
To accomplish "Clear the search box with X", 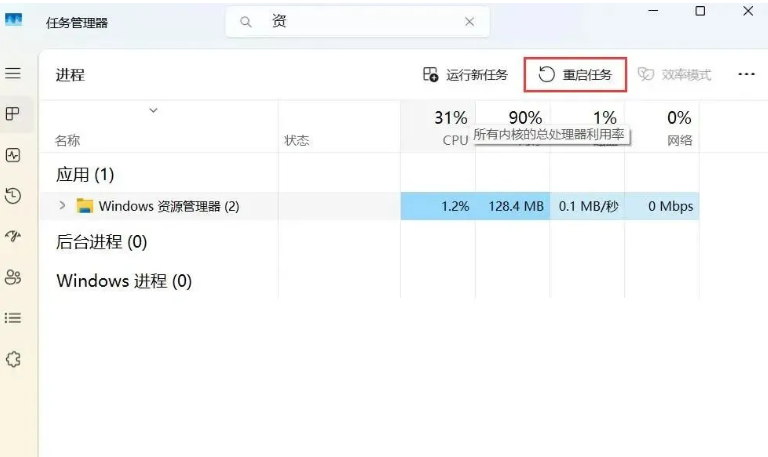I will pyautogui.click(x=469, y=22).
